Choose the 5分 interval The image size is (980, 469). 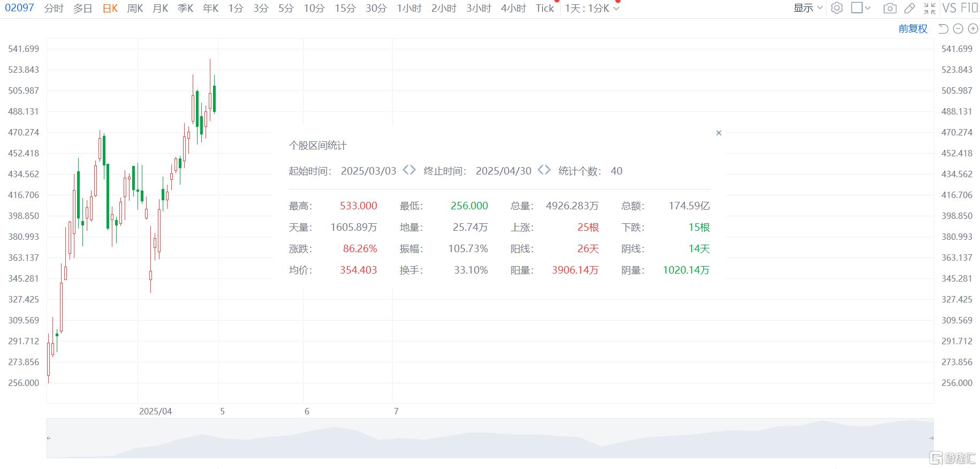point(286,8)
